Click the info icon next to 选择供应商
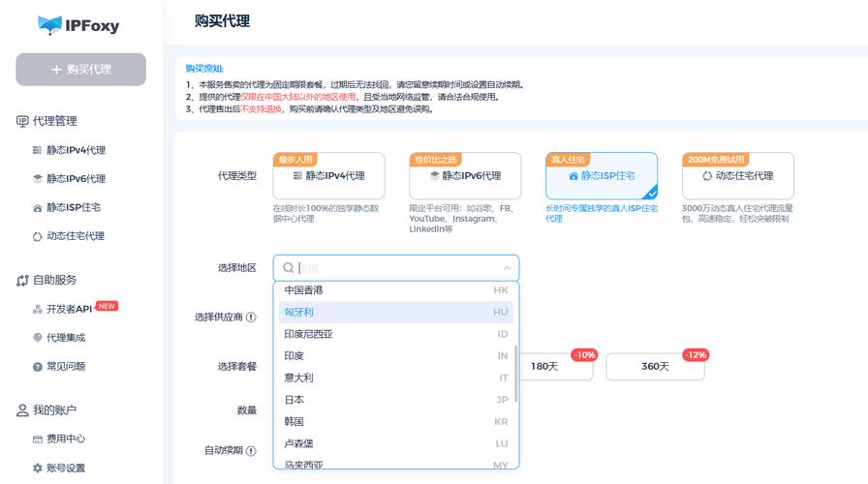The height and width of the screenshot is (484, 868). pos(251,317)
